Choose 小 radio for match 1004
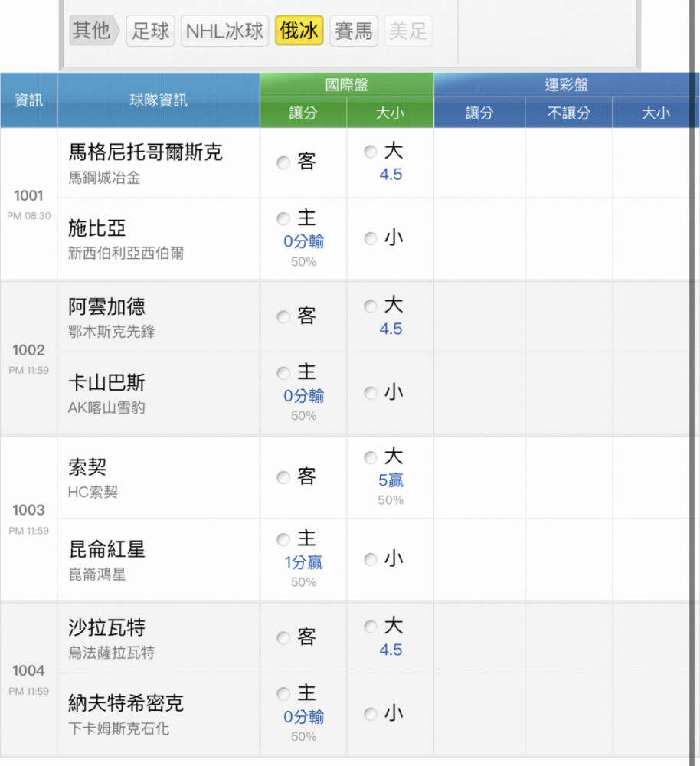 371,714
